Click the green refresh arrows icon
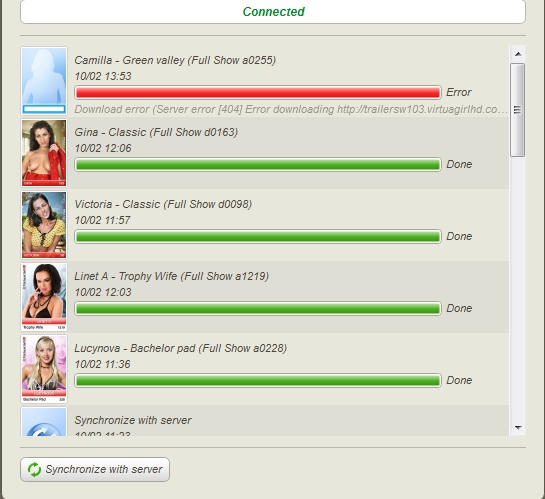Screen dimensions: 545x499 (x=34, y=469)
